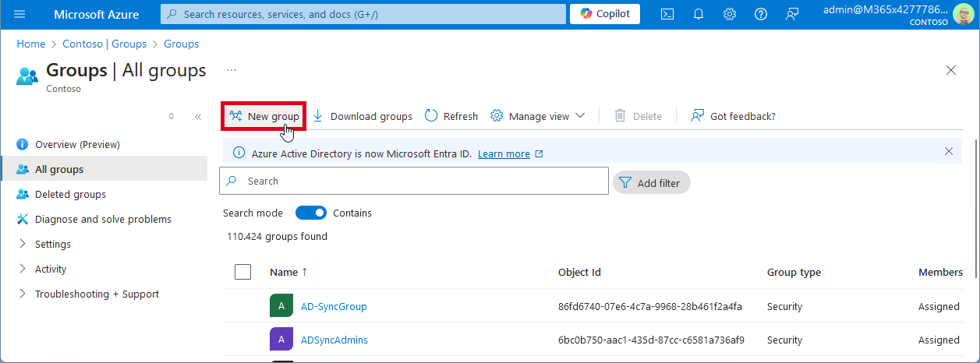Viewport: 980px width, 363px height.
Task: Click the Delete toolbar button
Action: tap(639, 116)
